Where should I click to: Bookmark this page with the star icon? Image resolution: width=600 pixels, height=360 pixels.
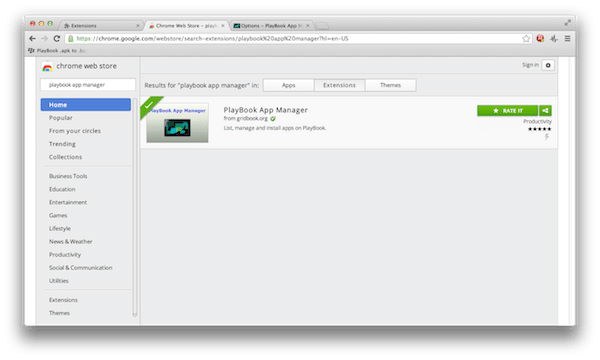coord(526,39)
